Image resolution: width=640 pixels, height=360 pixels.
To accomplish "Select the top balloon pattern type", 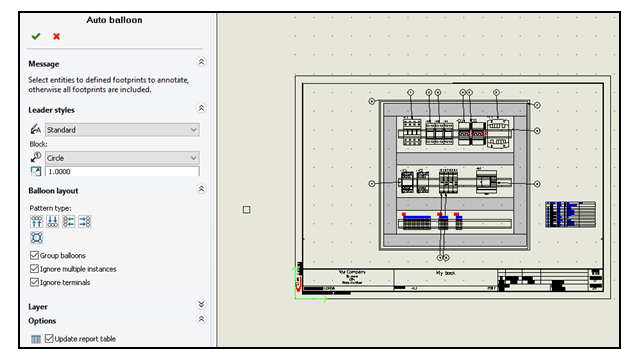I will pyautogui.click(x=37, y=222).
